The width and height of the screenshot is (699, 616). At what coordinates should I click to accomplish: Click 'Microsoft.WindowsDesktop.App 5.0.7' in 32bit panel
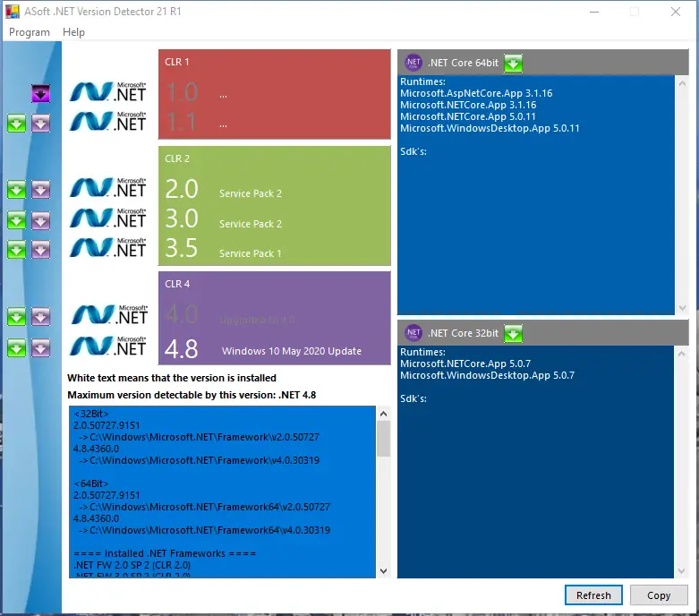pyautogui.click(x=487, y=375)
